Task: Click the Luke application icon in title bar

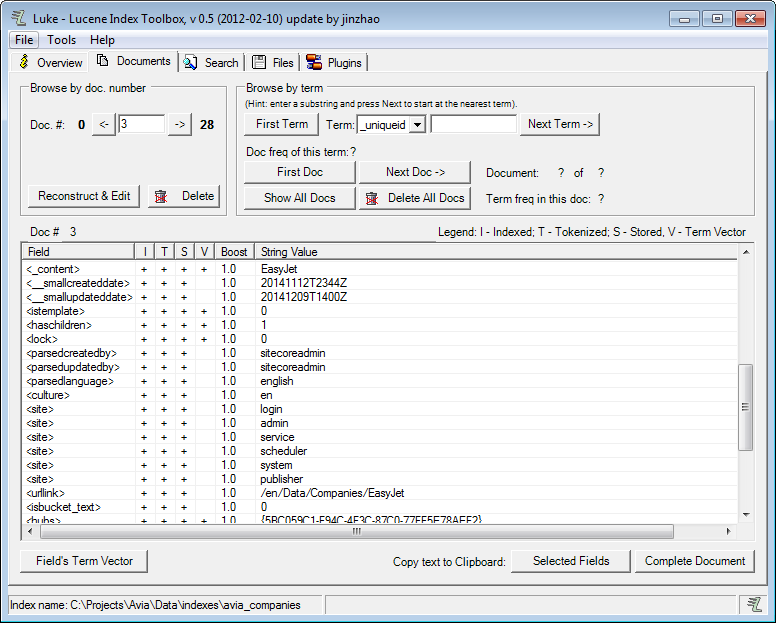Action: [17, 19]
